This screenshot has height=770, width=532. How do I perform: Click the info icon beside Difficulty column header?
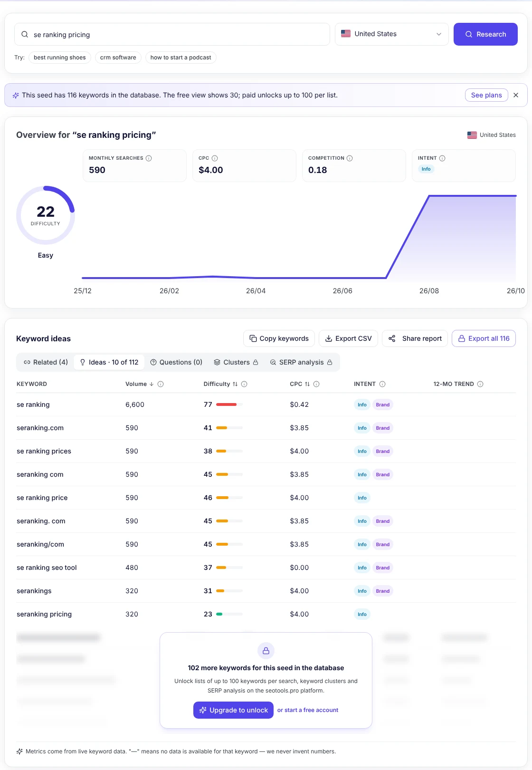coord(244,384)
